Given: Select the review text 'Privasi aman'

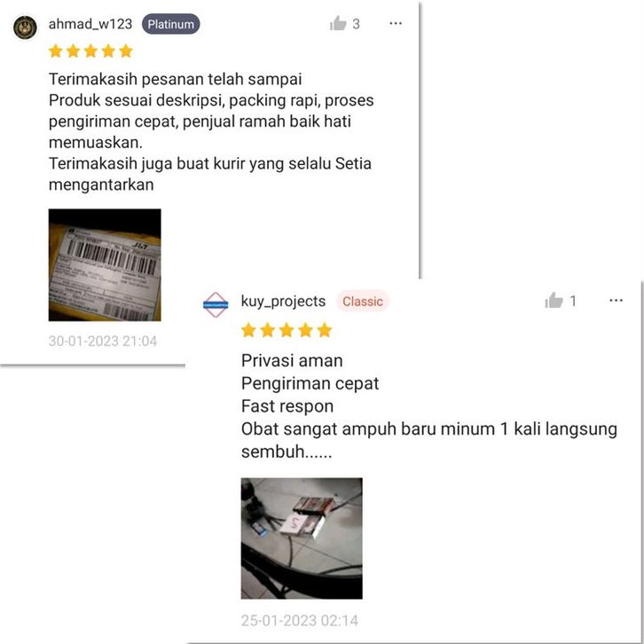Looking at the screenshot, I should point(292,361).
